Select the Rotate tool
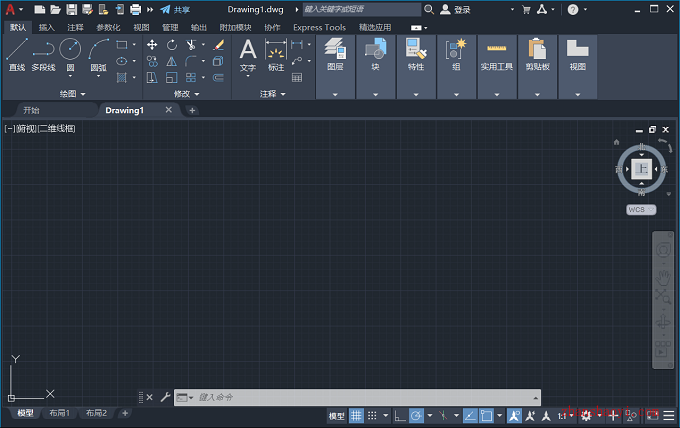 coord(172,45)
